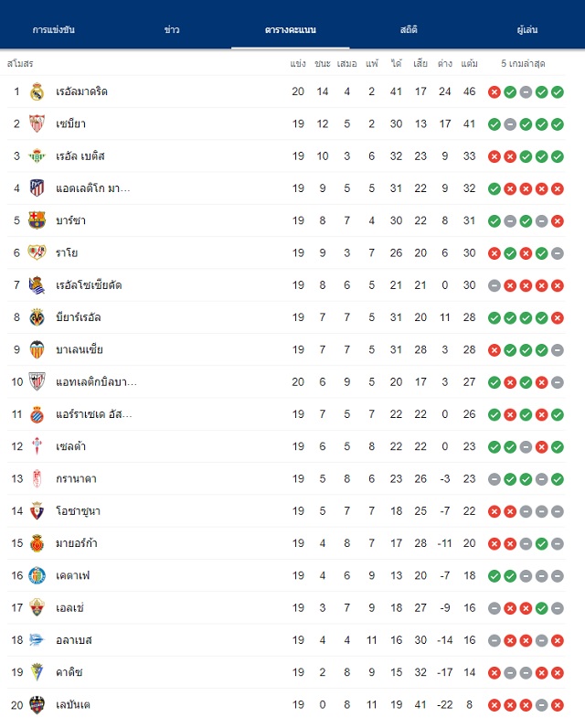This screenshot has width=585, height=728.
Task: Open the เรอัลโซเซียดัด team link
Action: (x=89, y=285)
